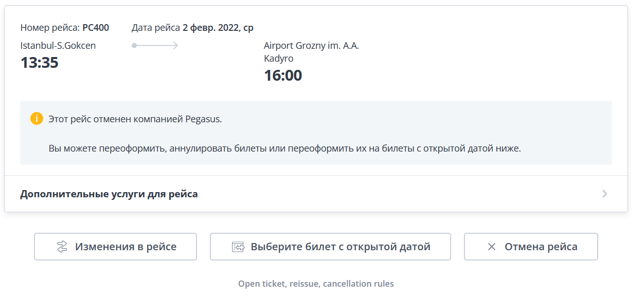This screenshot has width=644, height=298.
Task: Click the Отмена рейса button
Action: (x=531, y=247)
